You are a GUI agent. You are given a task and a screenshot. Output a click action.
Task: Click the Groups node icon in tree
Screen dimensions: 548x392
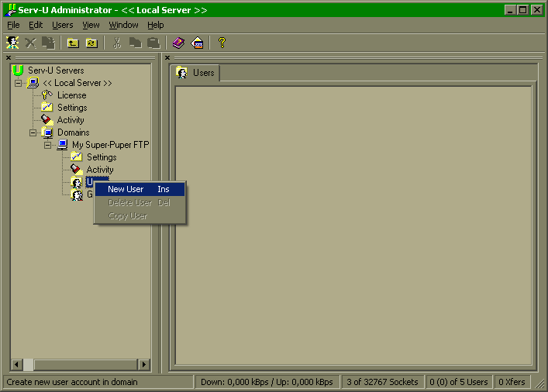pos(77,194)
